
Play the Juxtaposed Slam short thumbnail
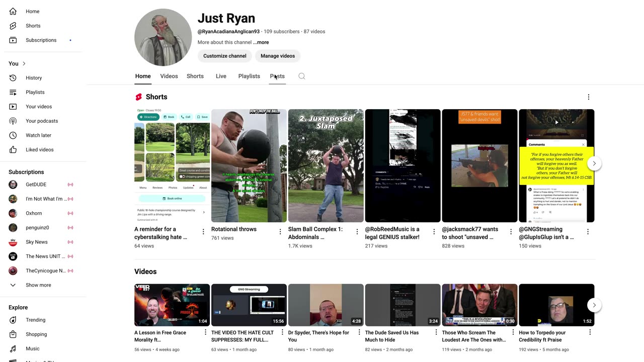(x=326, y=165)
